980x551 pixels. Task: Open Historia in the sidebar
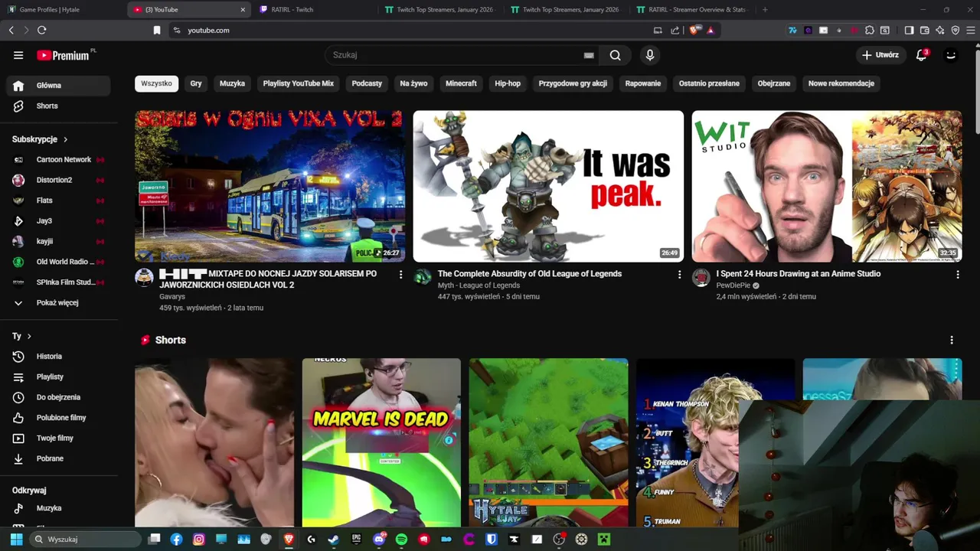(59, 357)
